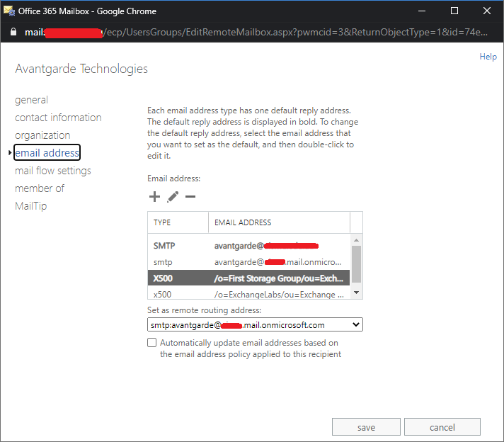
Task: Edit selected email address with pencil icon
Action: (173, 196)
